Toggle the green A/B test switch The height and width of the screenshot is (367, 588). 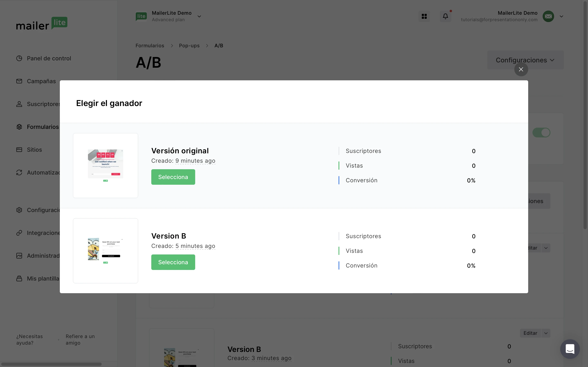541,133
